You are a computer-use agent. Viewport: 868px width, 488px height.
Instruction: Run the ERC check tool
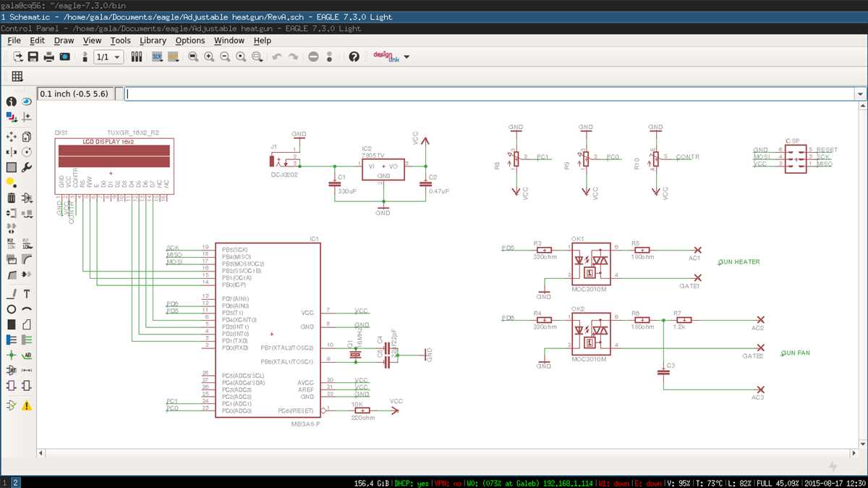point(12,405)
